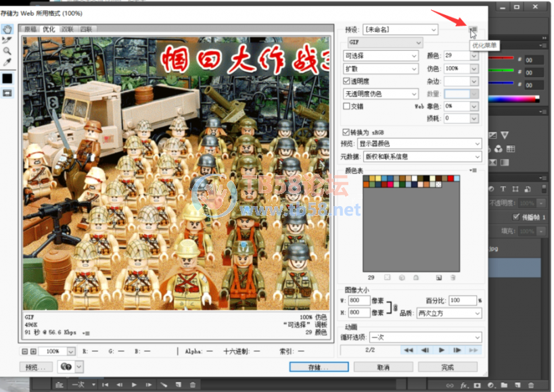Toggle the 交错 checkbox
Viewport: 554px width, 392px height.
point(346,106)
